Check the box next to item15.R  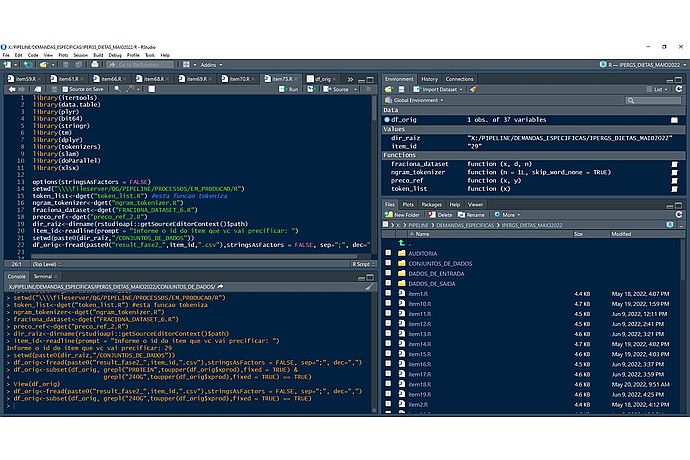pos(388,353)
